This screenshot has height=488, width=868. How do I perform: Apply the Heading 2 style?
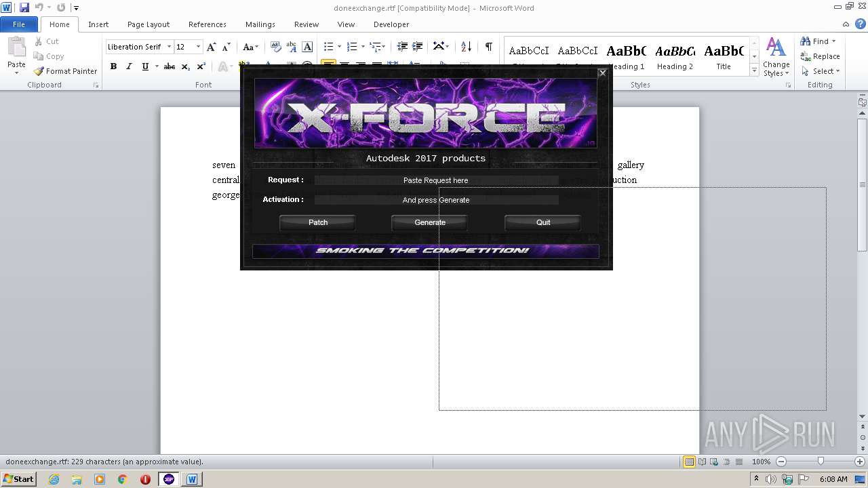[675, 57]
